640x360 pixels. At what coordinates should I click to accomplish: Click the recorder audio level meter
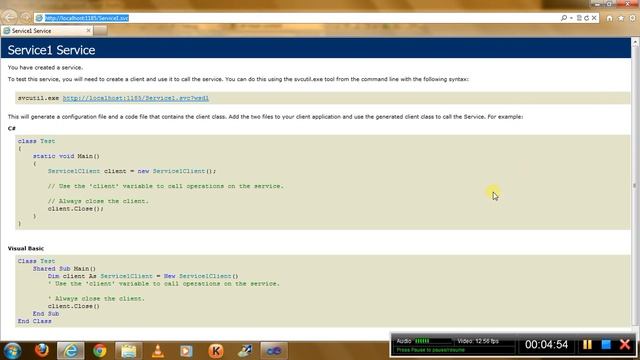pos(433,341)
